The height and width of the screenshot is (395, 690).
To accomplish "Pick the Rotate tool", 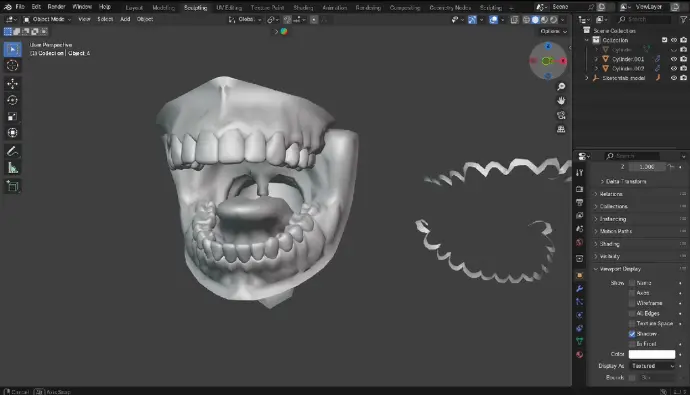I will click(x=12, y=100).
